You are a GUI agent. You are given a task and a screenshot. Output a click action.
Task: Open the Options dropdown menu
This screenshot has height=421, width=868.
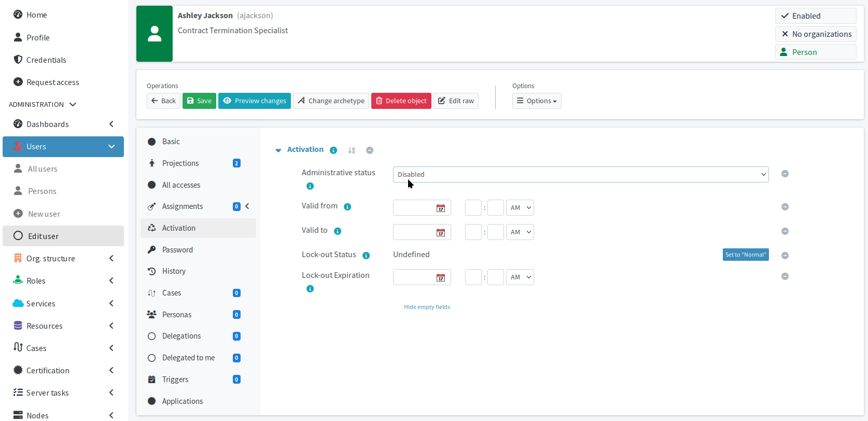coord(537,101)
